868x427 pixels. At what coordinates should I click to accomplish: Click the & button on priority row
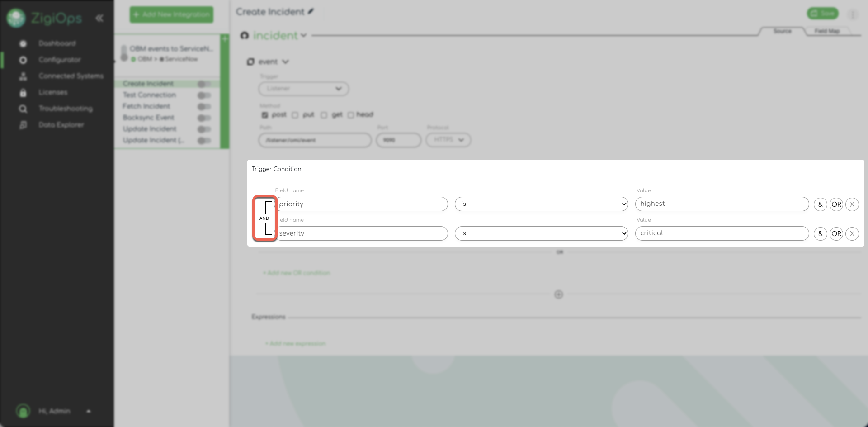click(820, 204)
